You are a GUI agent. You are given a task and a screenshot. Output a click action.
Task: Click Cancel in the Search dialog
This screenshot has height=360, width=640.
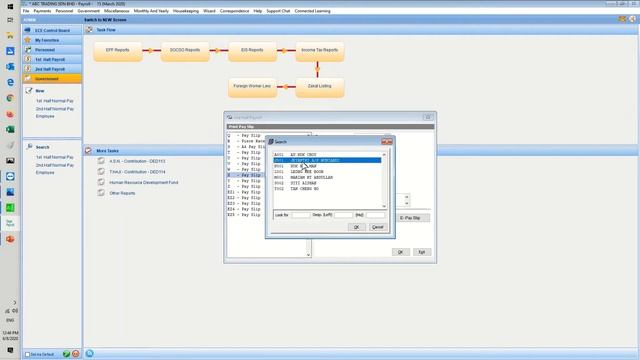[x=378, y=227]
